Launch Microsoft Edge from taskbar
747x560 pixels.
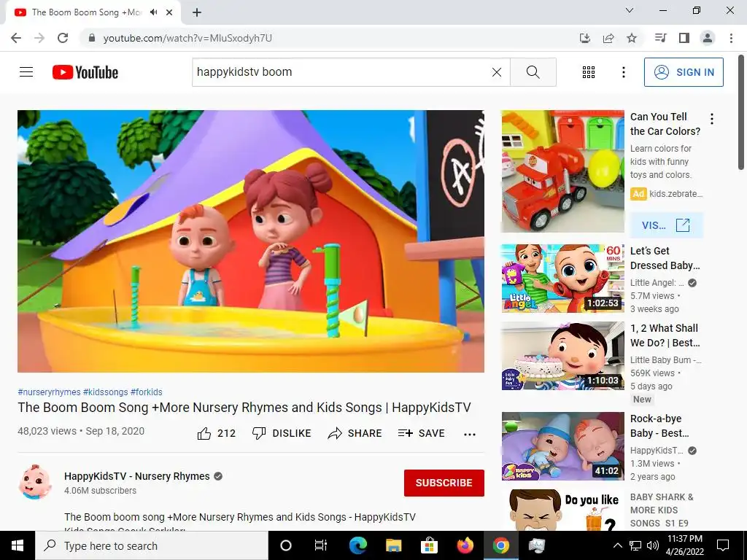(x=358, y=545)
